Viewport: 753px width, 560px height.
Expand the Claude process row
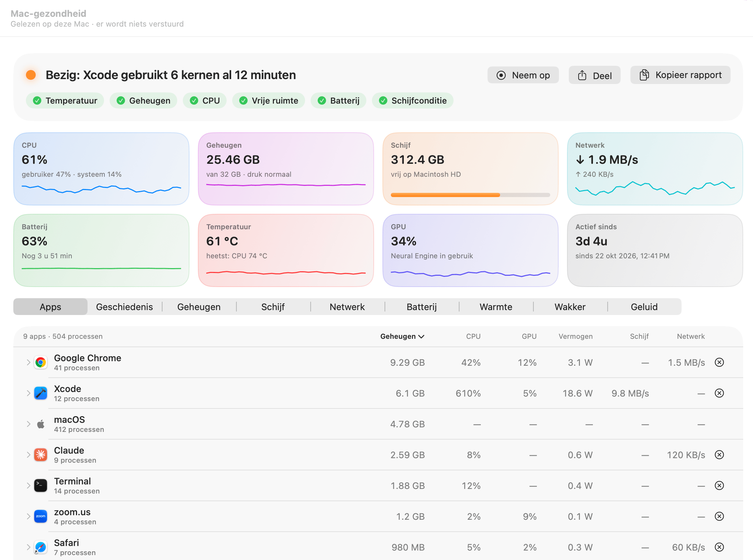coord(28,455)
